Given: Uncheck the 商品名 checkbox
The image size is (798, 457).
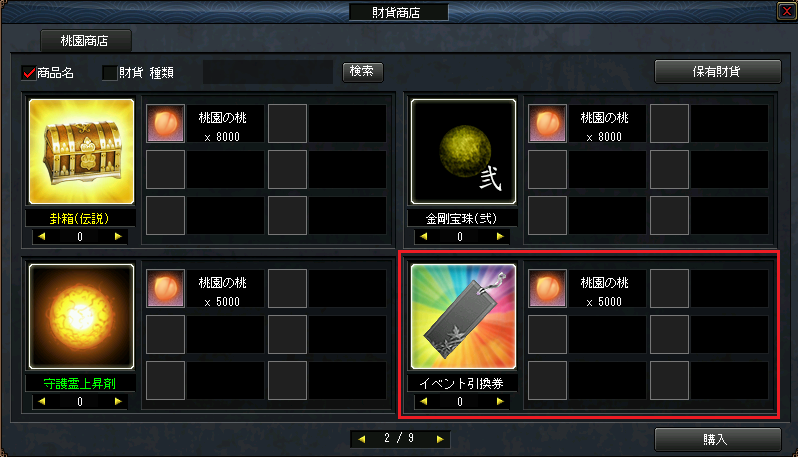Looking at the screenshot, I should (28, 73).
